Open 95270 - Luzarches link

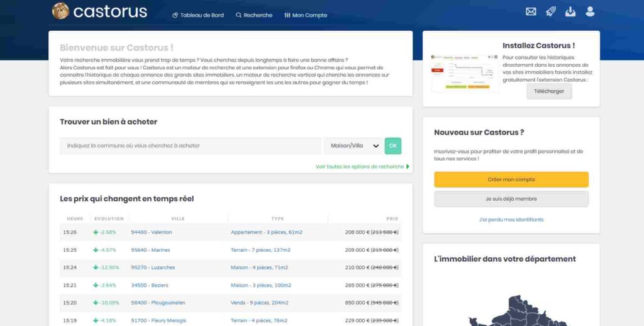[153, 267]
